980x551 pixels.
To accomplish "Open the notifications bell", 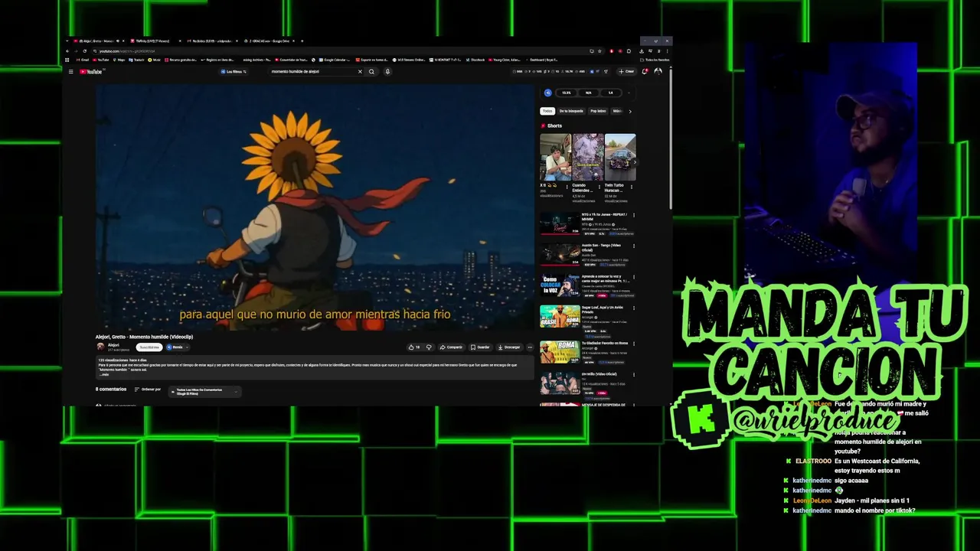I will click(645, 72).
